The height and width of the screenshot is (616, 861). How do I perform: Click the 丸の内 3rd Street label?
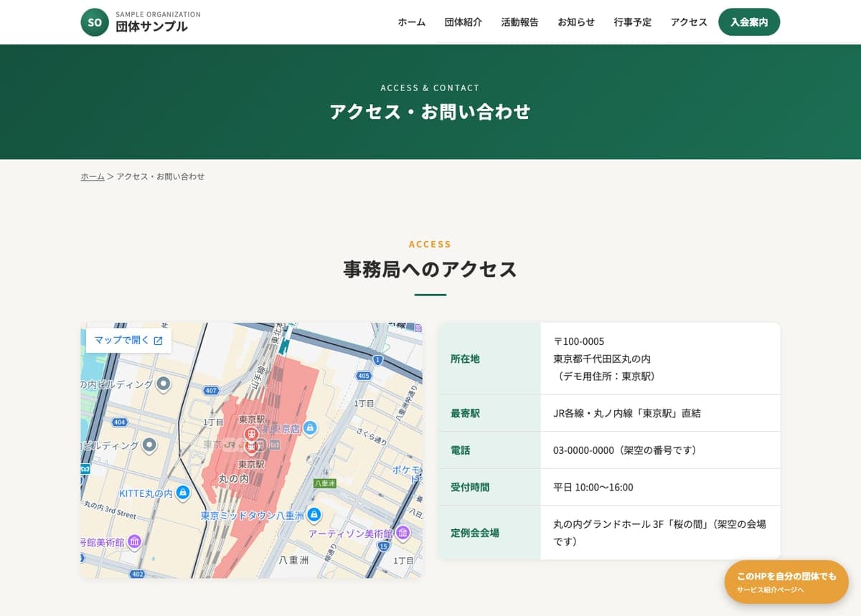109,509
